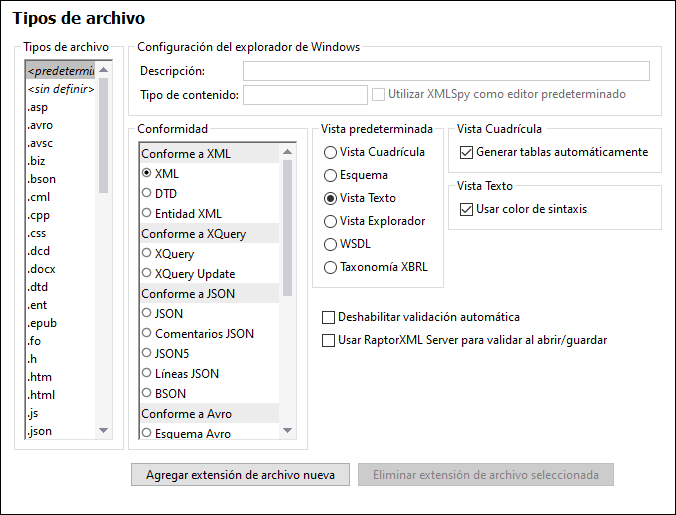The height and width of the screenshot is (515, 676).
Task: Click the Conformidad list scroll-up arrow
Action: click(288, 150)
